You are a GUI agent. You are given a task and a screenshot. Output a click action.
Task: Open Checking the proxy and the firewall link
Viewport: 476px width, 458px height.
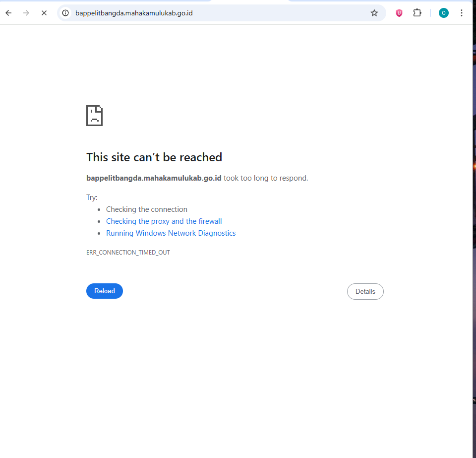click(x=164, y=221)
